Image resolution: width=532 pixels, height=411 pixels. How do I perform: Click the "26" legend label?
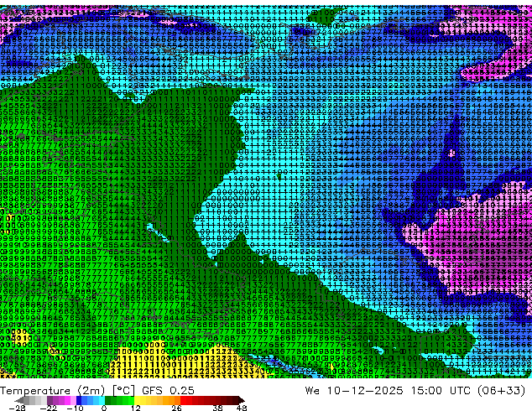click(176, 408)
